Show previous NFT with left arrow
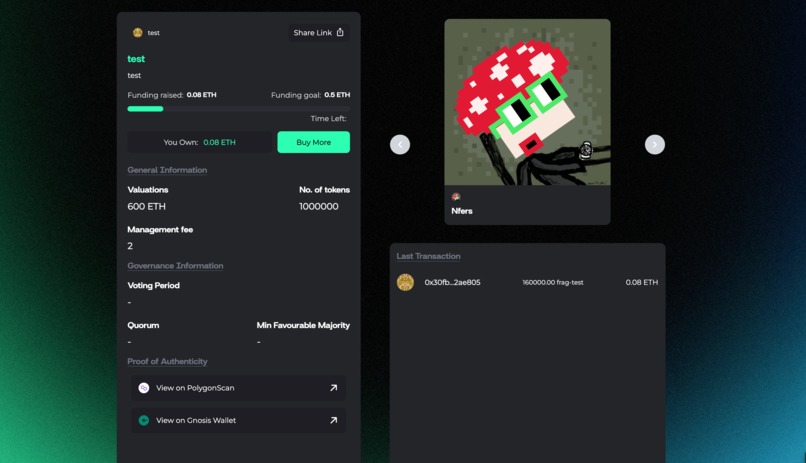The height and width of the screenshot is (463, 806). (x=400, y=144)
